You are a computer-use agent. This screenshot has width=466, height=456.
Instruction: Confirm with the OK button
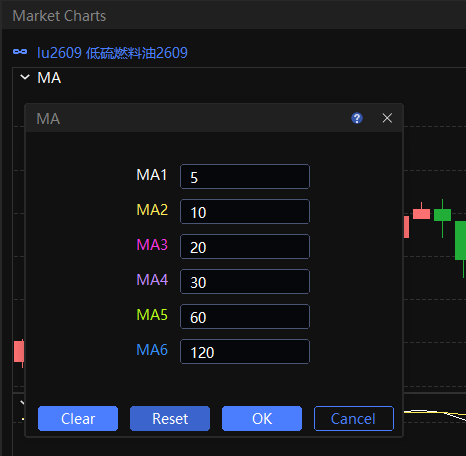pyautogui.click(x=262, y=419)
